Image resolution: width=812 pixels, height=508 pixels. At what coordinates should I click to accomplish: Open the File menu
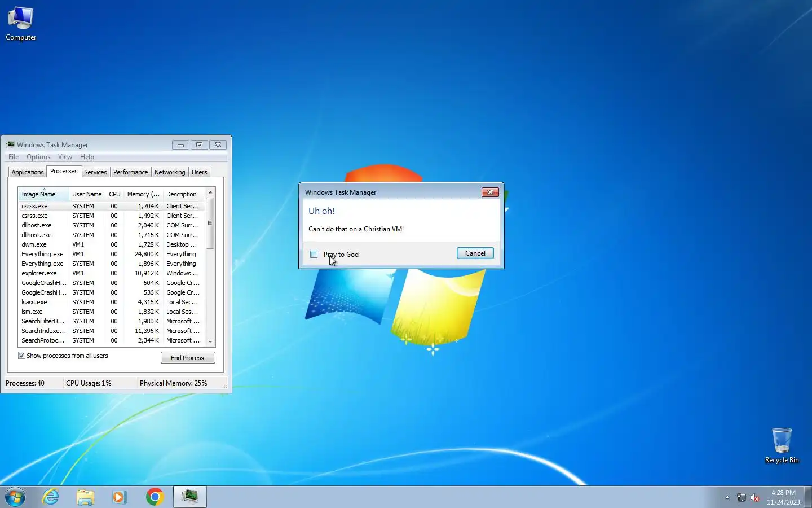tap(14, 157)
